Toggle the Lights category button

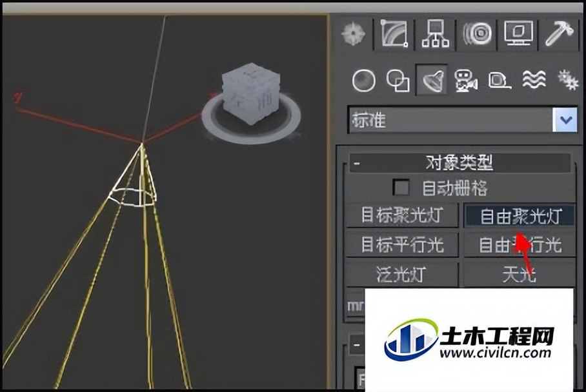(x=431, y=80)
